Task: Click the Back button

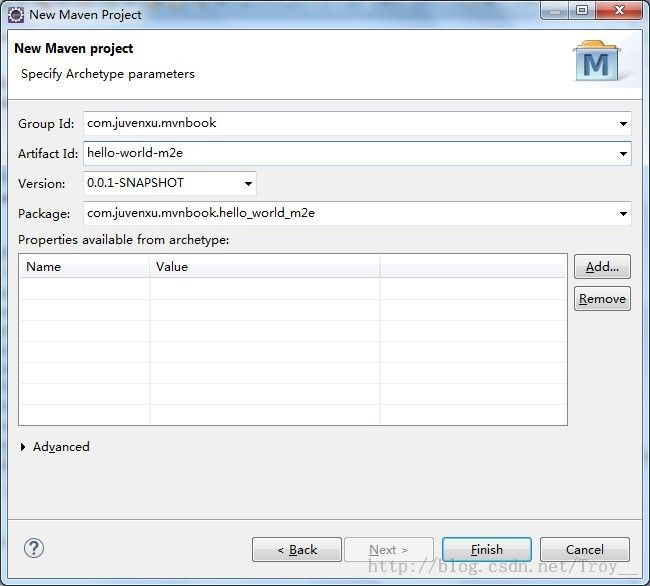Action: pyautogui.click(x=297, y=550)
